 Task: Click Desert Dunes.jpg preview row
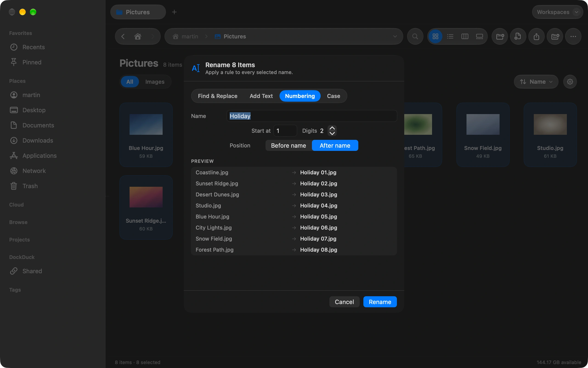click(x=294, y=195)
